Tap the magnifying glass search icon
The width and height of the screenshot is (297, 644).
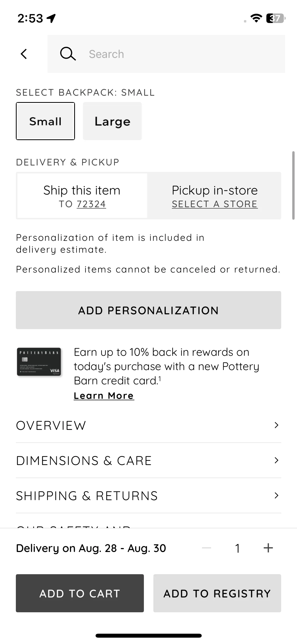point(68,54)
